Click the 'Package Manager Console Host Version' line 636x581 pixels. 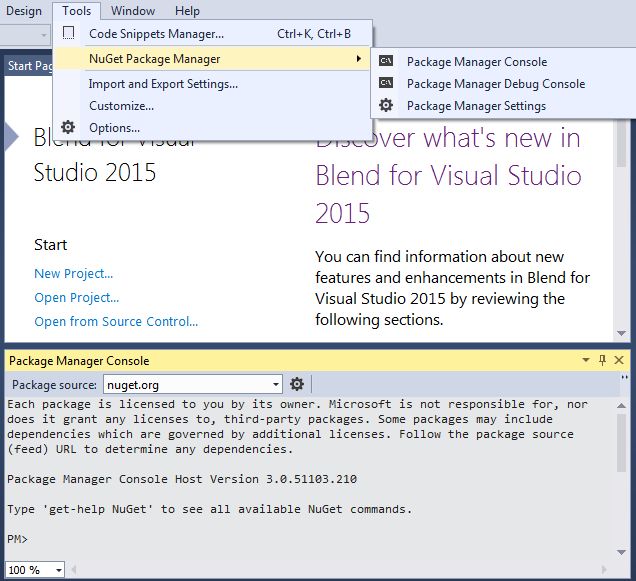[x=182, y=479]
